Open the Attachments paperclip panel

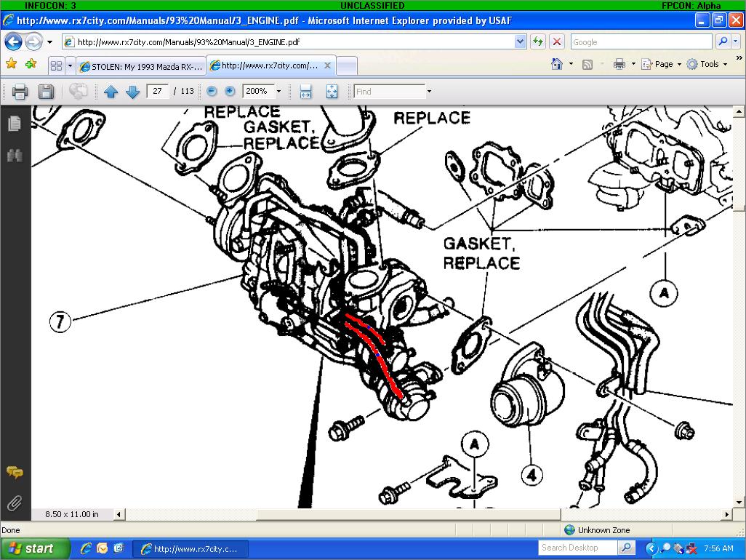[14, 503]
